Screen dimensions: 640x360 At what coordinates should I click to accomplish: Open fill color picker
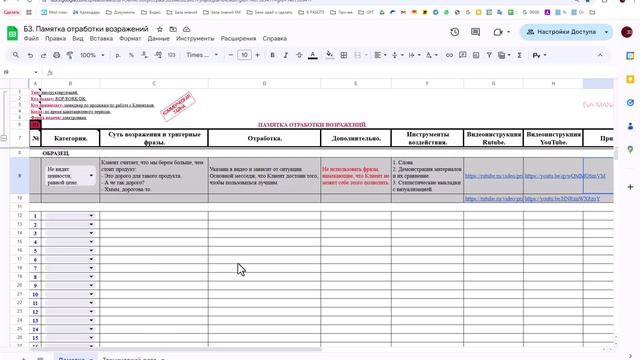tap(330, 55)
